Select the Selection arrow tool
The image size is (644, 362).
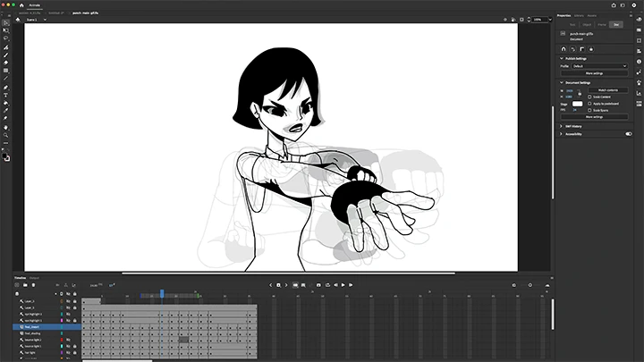point(5,23)
